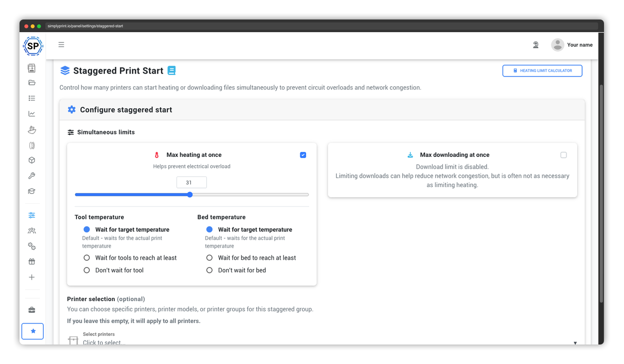Screen dimensions: 624x364
Task: Click the Printer selection (optional) label
Action: (106, 299)
